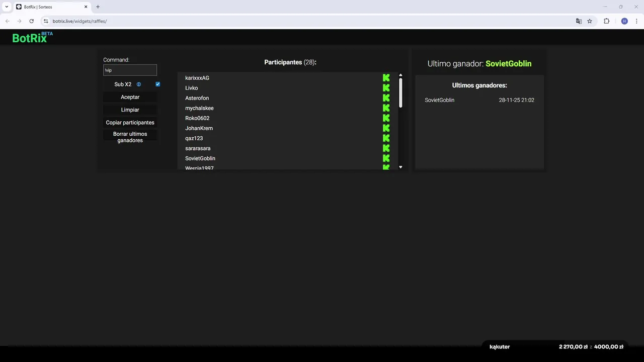
Task: Go back in browser history
Action: (7, 21)
